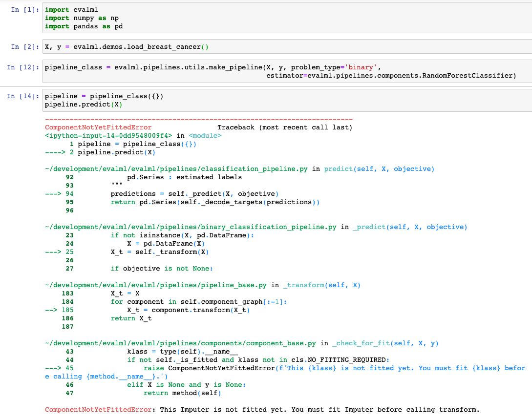Image resolution: width=532 pixels, height=420 pixels.
Task: Select the 'In [2]:' cell prompt
Action: click(25, 47)
